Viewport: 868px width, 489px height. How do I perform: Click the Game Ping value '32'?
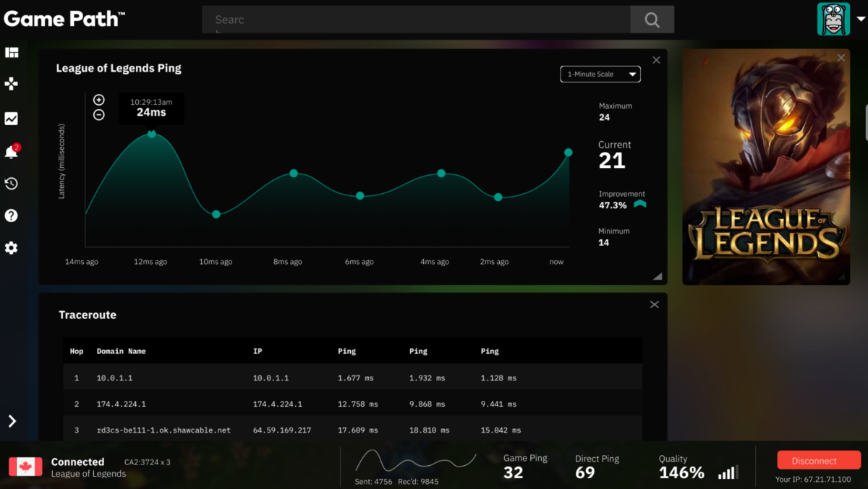pos(514,472)
